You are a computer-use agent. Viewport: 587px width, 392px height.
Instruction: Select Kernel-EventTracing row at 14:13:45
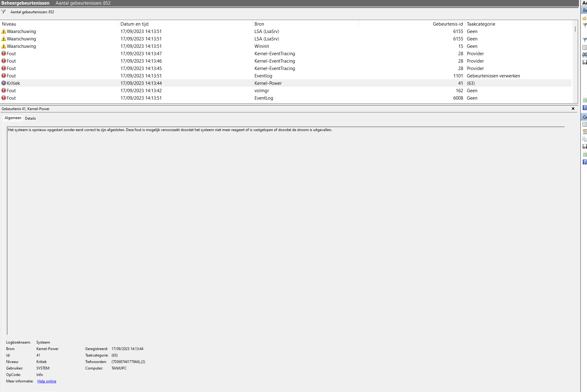(x=286, y=68)
